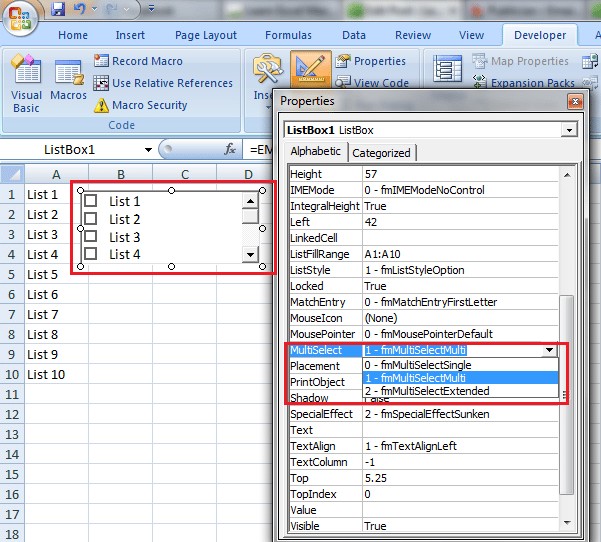Select column B header
Viewport: 601px width, 542px height.
[121, 174]
